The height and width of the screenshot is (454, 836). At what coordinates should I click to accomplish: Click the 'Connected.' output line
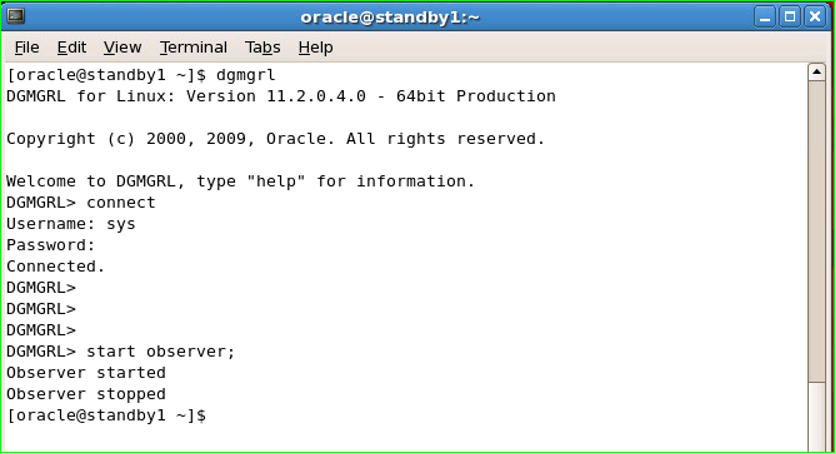[x=56, y=266]
